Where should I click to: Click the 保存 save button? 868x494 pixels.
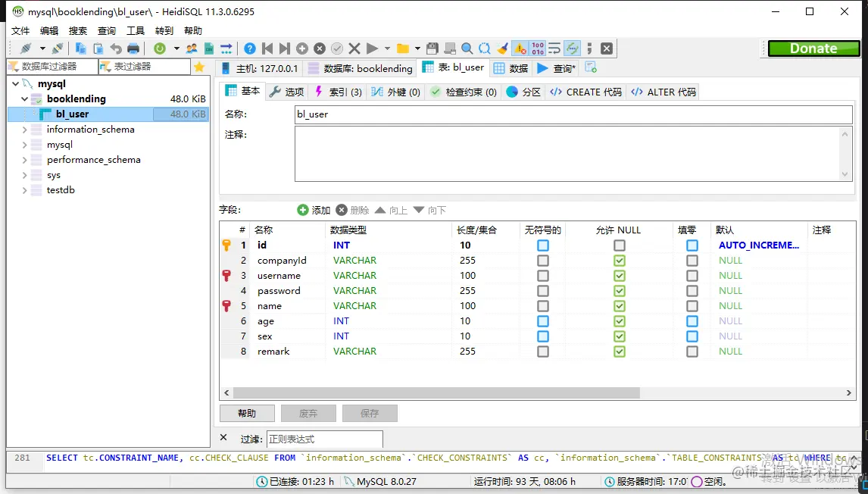click(370, 414)
